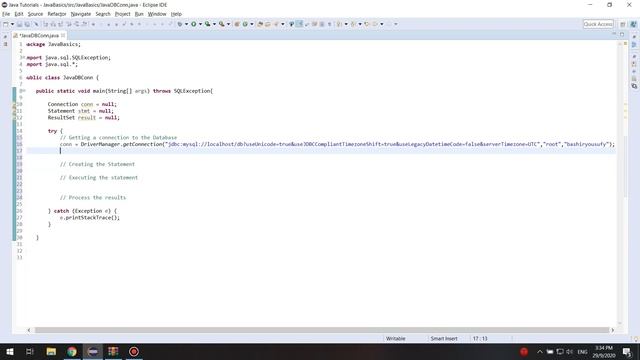Click the 17 : 13 cursor position status
This screenshot has width=640, height=360.
[x=480, y=338]
